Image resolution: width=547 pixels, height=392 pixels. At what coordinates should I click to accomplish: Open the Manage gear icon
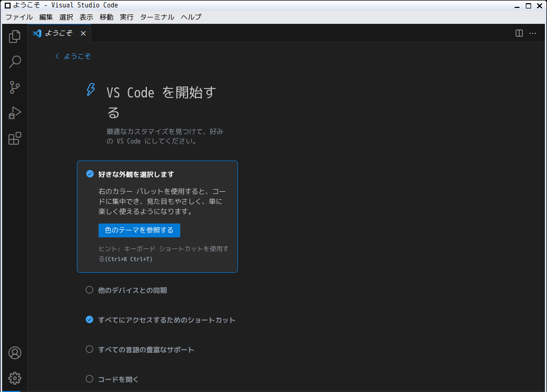tap(15, 378)
